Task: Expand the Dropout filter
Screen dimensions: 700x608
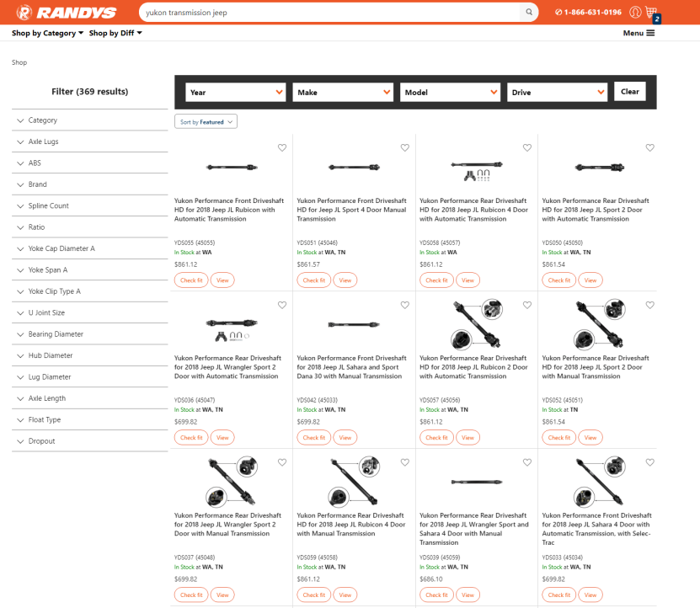Action: (90, 441)
